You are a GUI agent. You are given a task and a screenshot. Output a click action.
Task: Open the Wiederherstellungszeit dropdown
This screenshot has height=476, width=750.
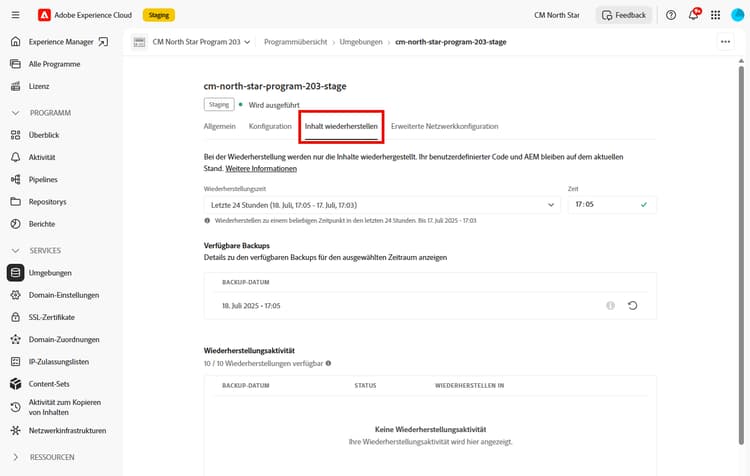pos(382,205)
